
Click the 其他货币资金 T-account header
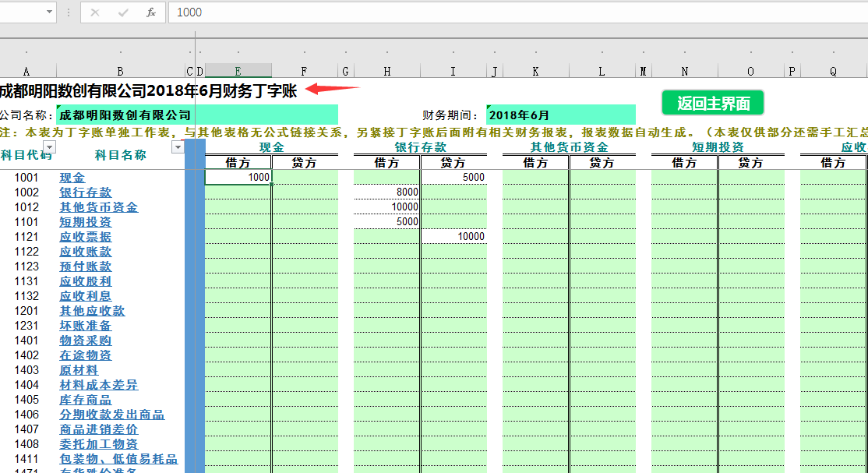point(569,147)
